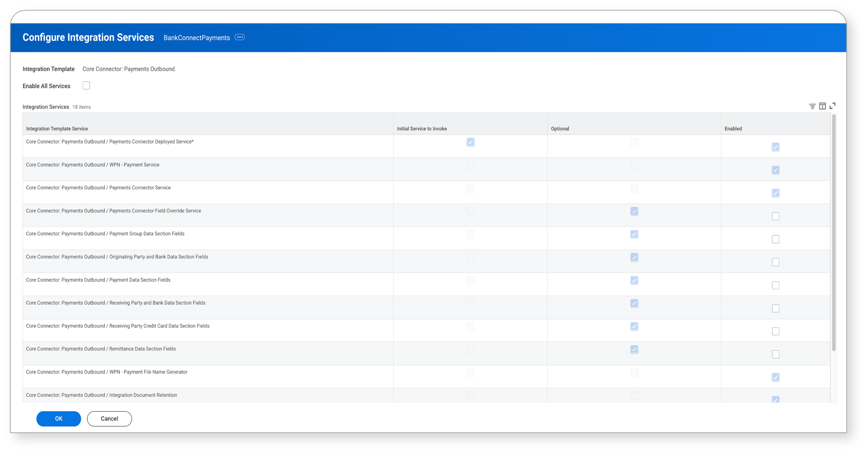Toggle Enabled for Payments Connector Deployed Service
Image resolution: width=868 pixels, height=454 pixels.
tap(775, 147)
